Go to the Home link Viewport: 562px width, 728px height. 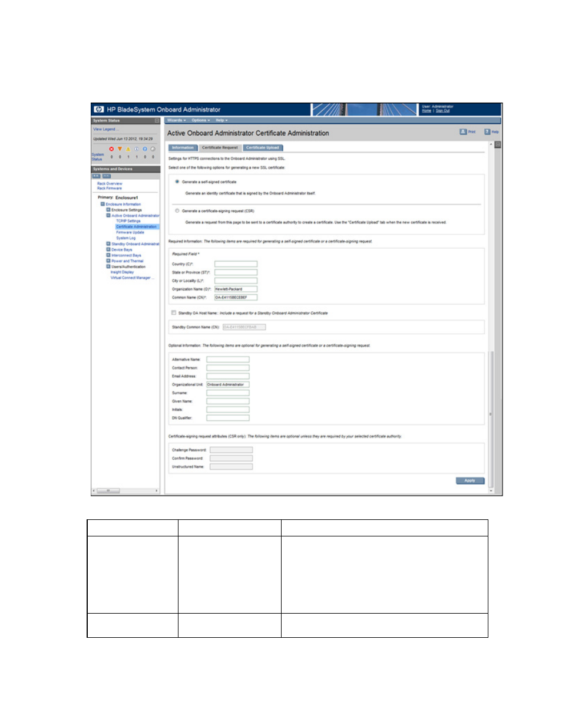[427, 111]
